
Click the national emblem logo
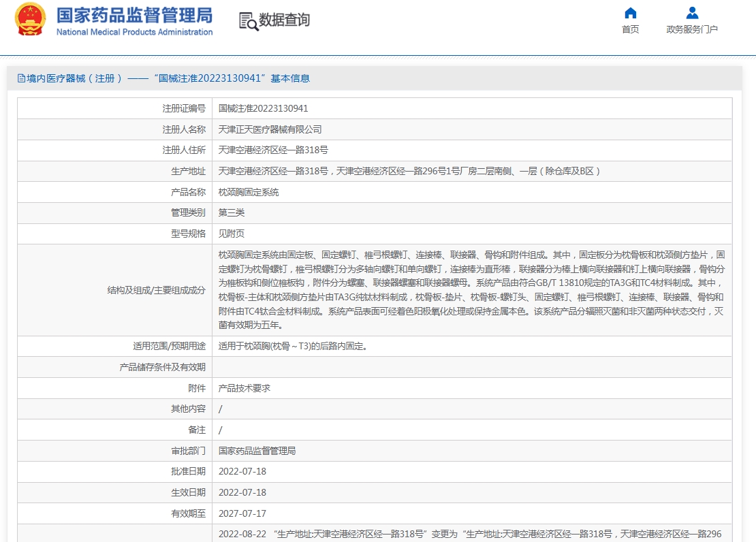[30, 19]
